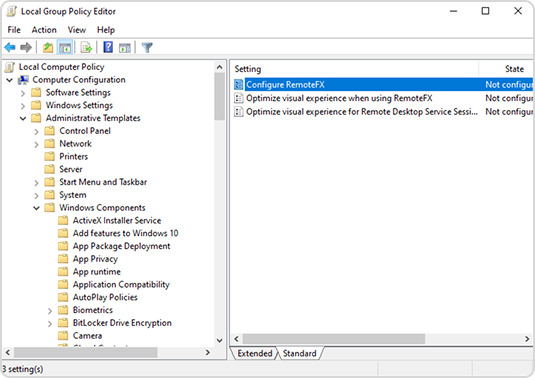
Task: Switch to the Standard tab
Action: coord(300,353)
